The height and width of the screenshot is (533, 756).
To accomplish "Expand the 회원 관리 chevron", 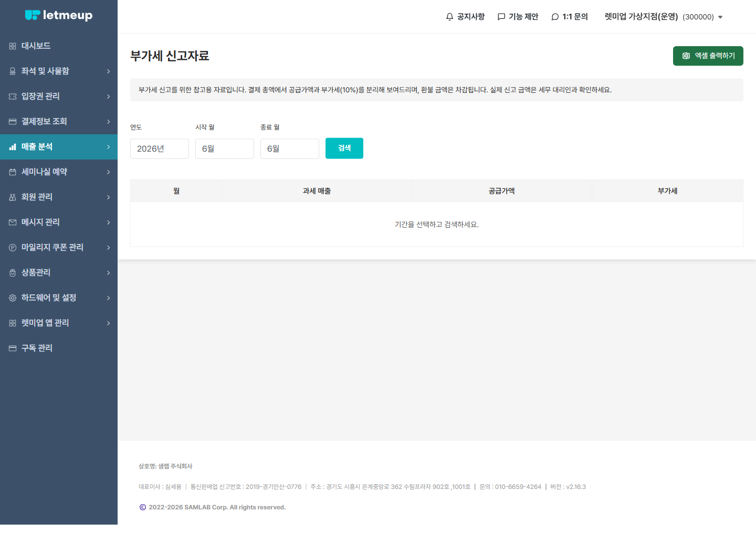I will 109,197.
